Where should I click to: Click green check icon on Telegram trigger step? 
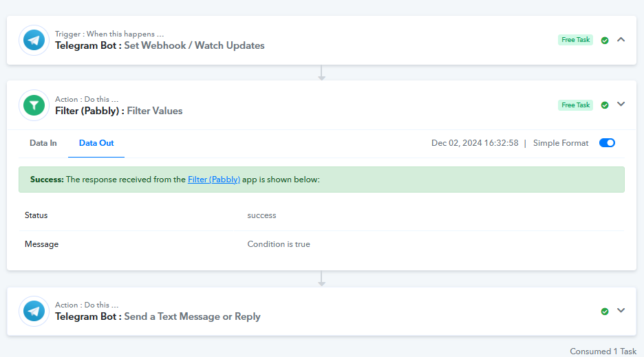coord(605,41)
